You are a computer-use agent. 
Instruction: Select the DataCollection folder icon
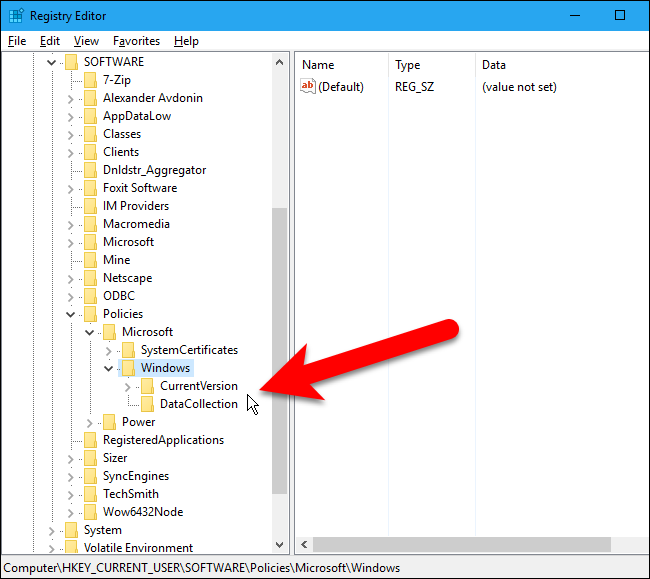148,404
